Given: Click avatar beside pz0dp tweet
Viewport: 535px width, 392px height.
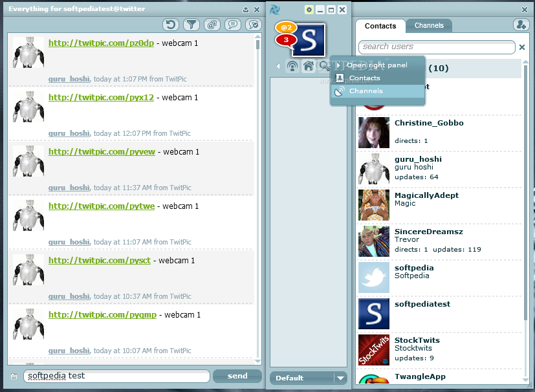Looking at the screenshot, I should coord(28,52).
